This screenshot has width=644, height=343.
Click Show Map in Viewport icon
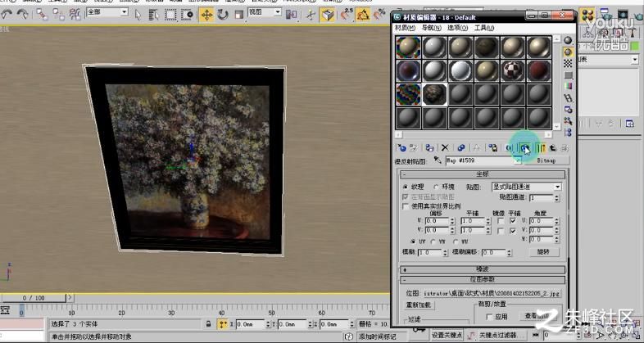(x=525, y=148)
